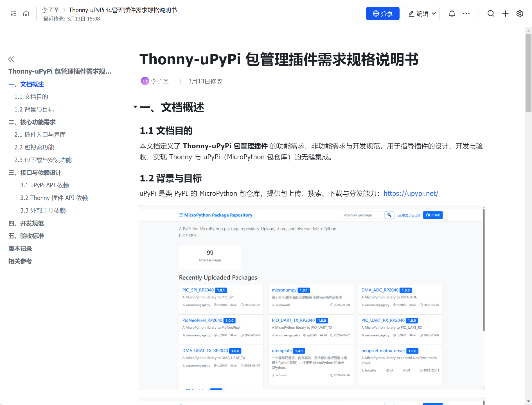Open the PioNeoPixel_RP2040 package link
The image size is (532, 405).
[x=202, y=320]
